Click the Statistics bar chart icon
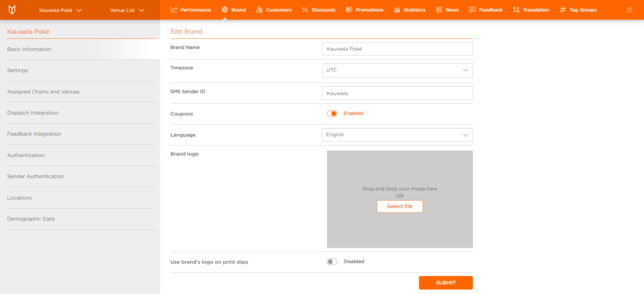Image resolution: width=644 pixels, height=294 pixels. (x=397, y=10)
